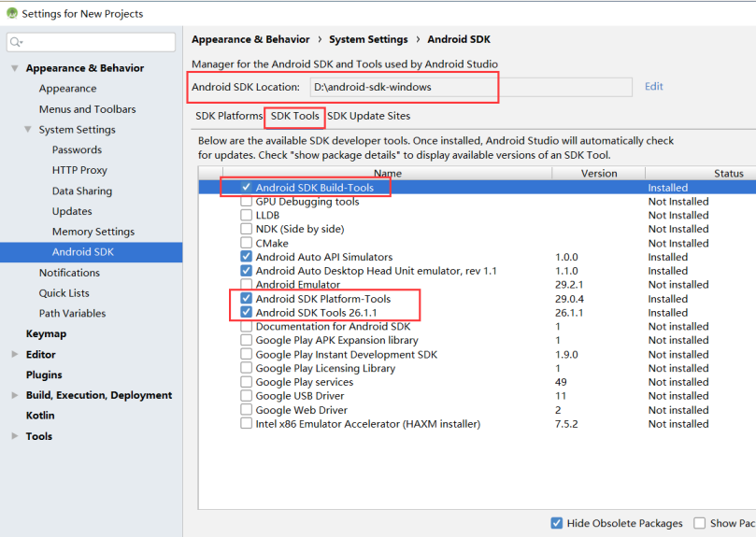Select HTTP Proxy settings
Image resolution: width=756 pixels, height=537 pixels.
tap(79, 170)
